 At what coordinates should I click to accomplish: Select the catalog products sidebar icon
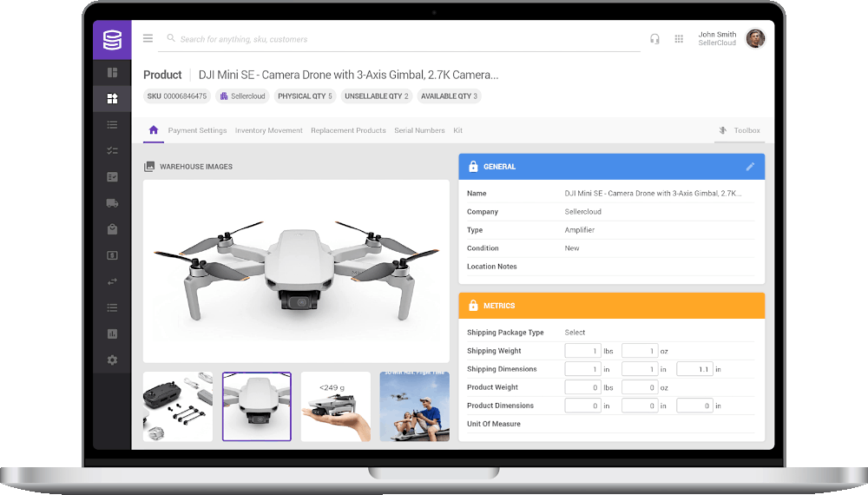click(x=112, y=98)
